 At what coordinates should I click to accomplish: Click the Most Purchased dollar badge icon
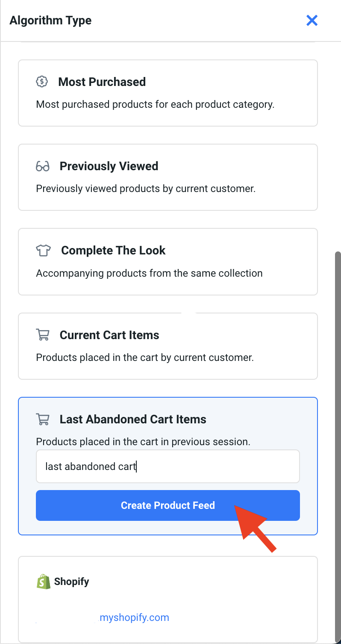(42, 82)
